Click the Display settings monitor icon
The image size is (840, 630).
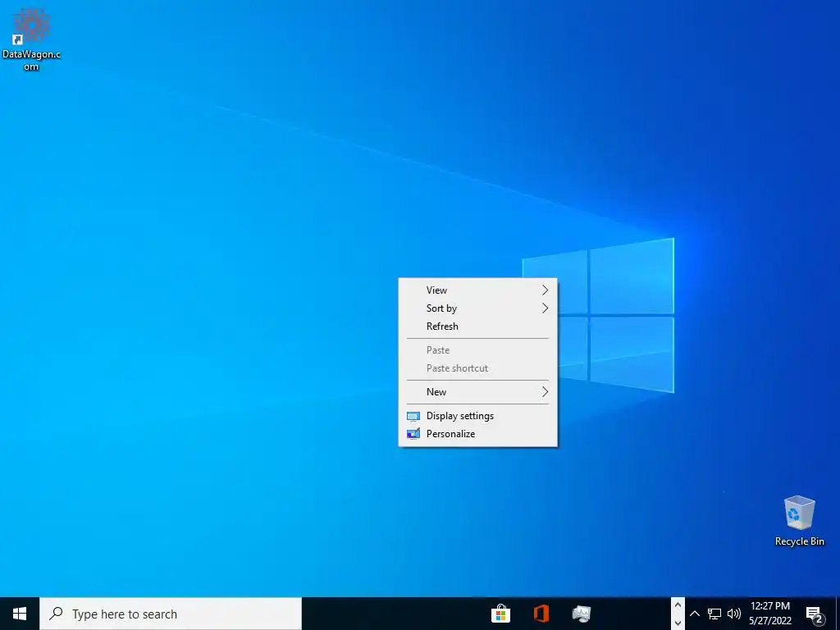point(413,416)
